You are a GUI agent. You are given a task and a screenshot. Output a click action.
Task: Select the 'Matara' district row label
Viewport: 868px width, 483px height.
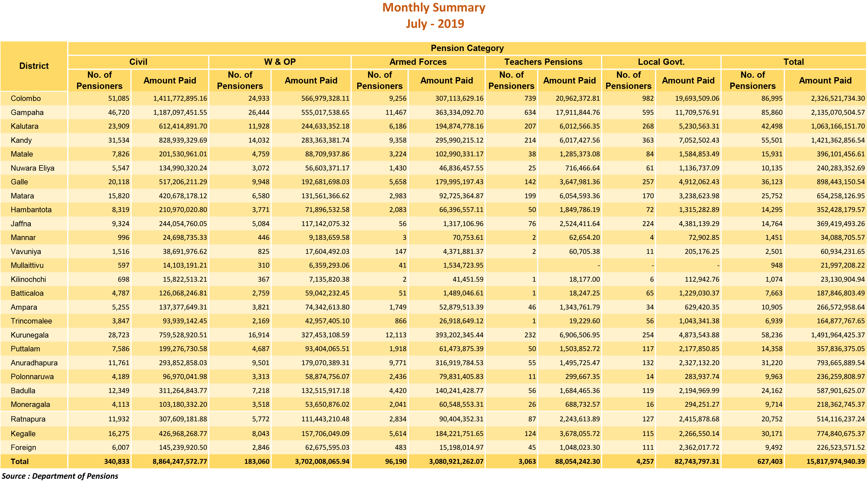22,196
